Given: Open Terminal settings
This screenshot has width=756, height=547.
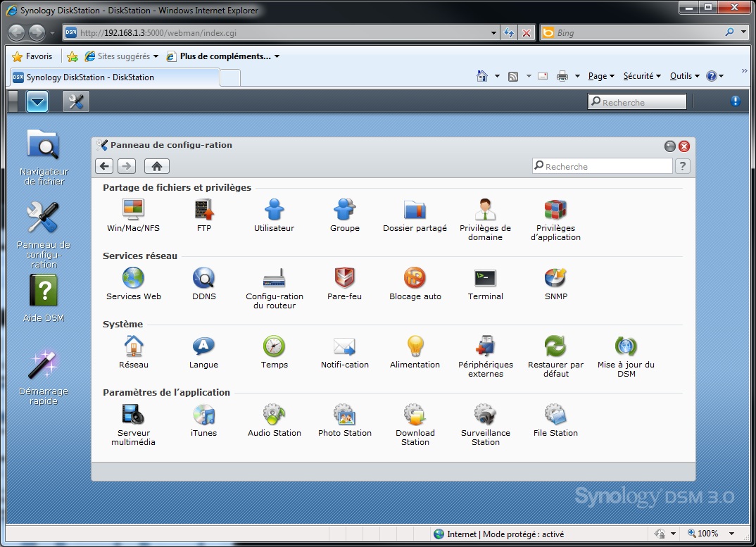Looking at the screenshot, I should (485, 284).
